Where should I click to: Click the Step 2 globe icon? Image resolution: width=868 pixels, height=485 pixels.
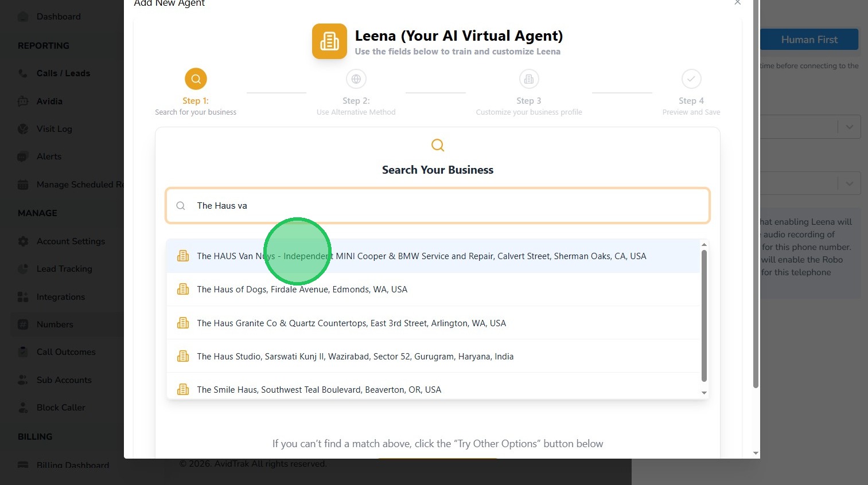(356, 79)
